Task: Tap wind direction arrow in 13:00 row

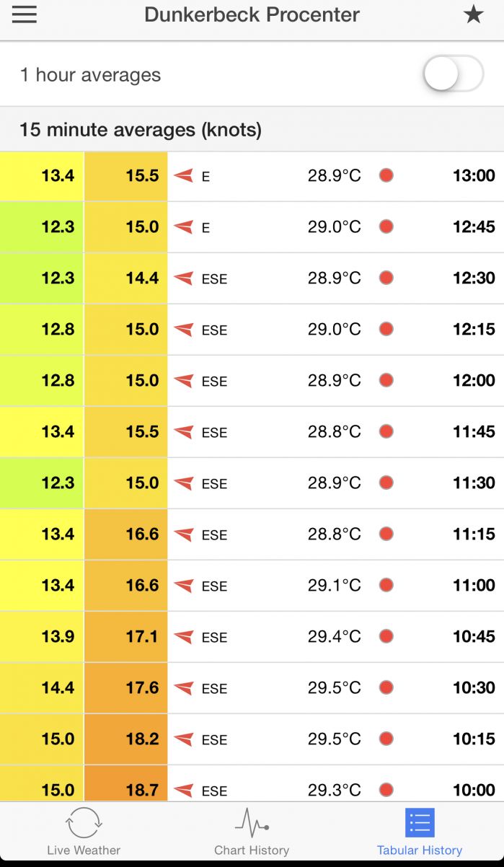Action: [x=184, y=176]
